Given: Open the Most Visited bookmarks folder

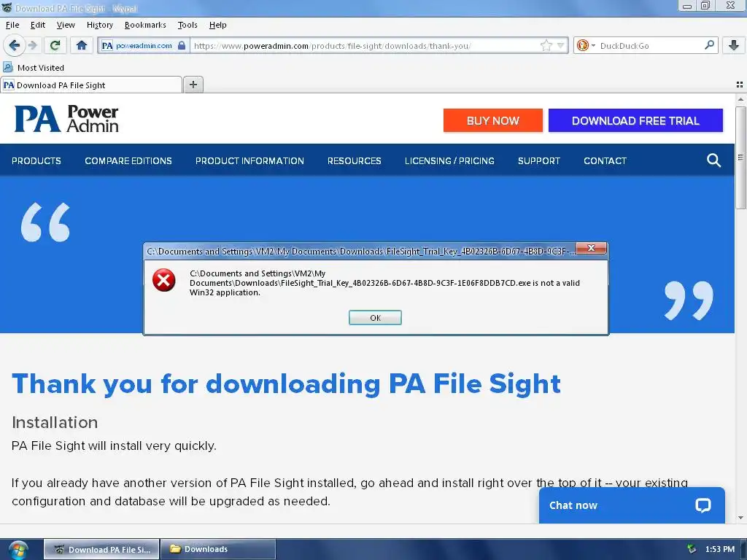Looking at the screenshot, I should [34, 68].
